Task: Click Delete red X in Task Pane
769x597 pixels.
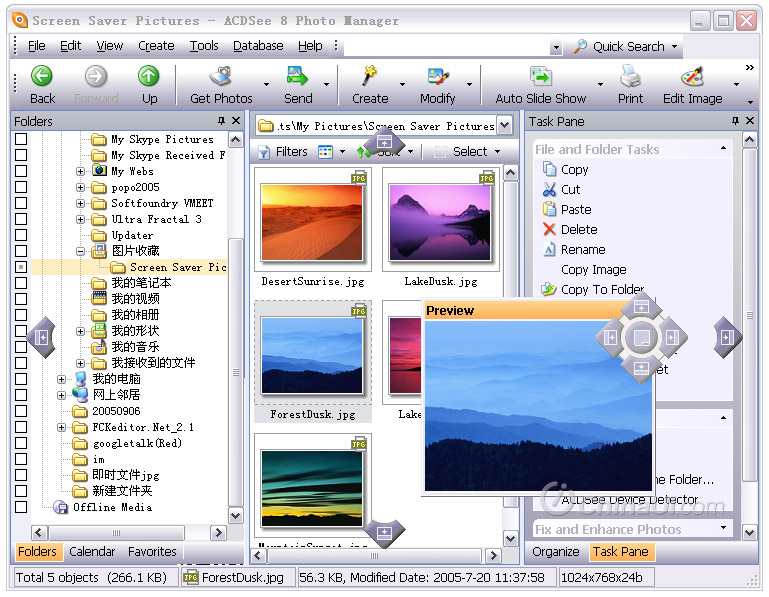Action: [549, 229]
